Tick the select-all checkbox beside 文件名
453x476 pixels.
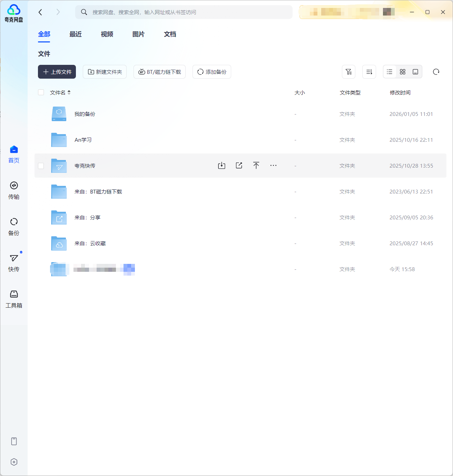point(41,92)
